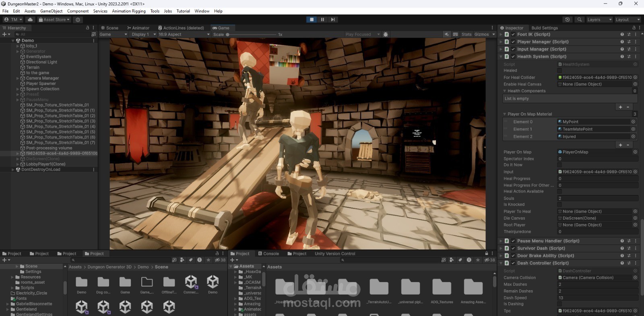Click the Play button in toolbar
The width and height of the screenshot is (644, 316).
click(312, 19)
